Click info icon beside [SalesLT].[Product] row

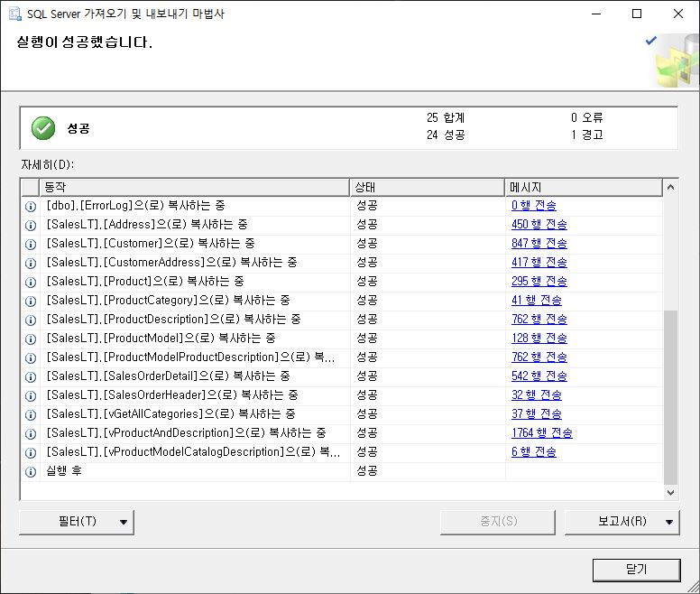coord(31,283)
